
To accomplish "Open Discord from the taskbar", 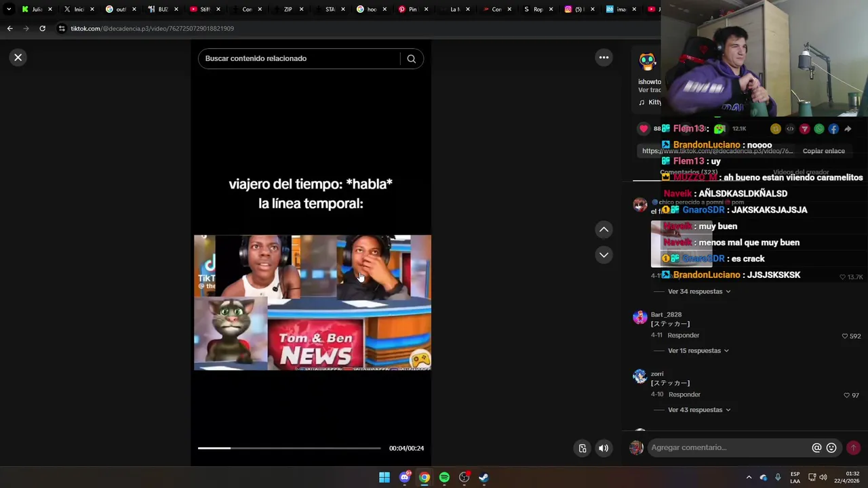I will click(405, 478).
